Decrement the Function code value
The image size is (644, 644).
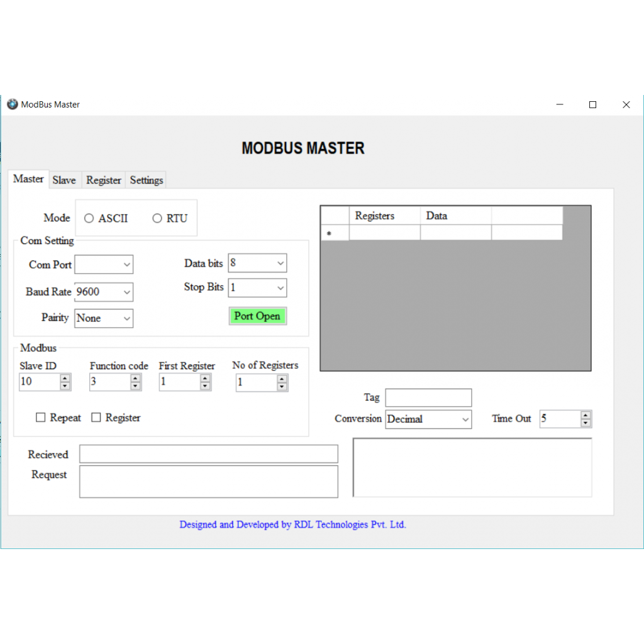point(135,385)
